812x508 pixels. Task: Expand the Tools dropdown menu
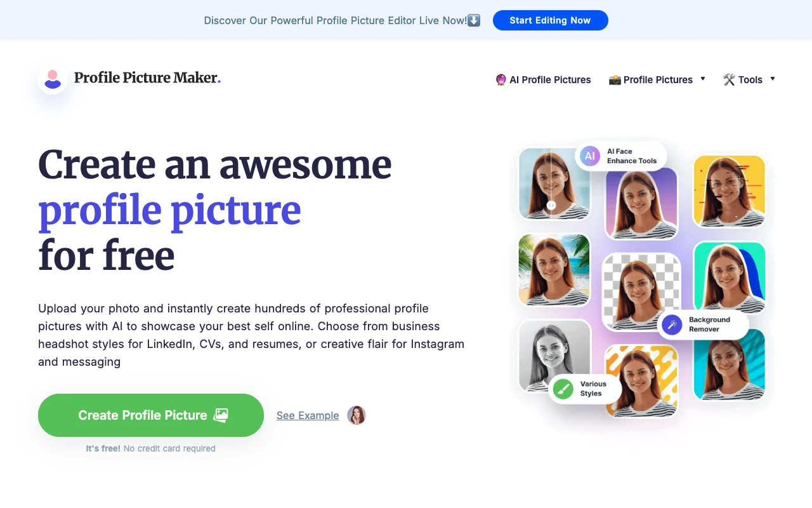(773, 79)
